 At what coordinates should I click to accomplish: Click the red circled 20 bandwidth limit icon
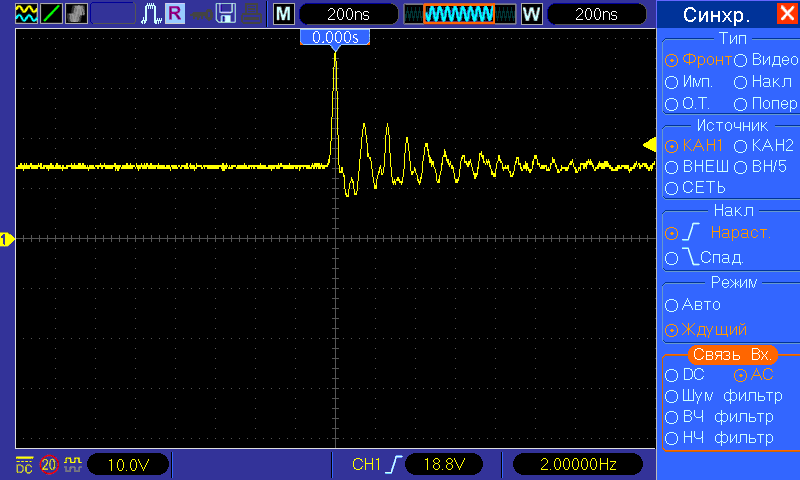pyautogui.click(x=49, y=465)
